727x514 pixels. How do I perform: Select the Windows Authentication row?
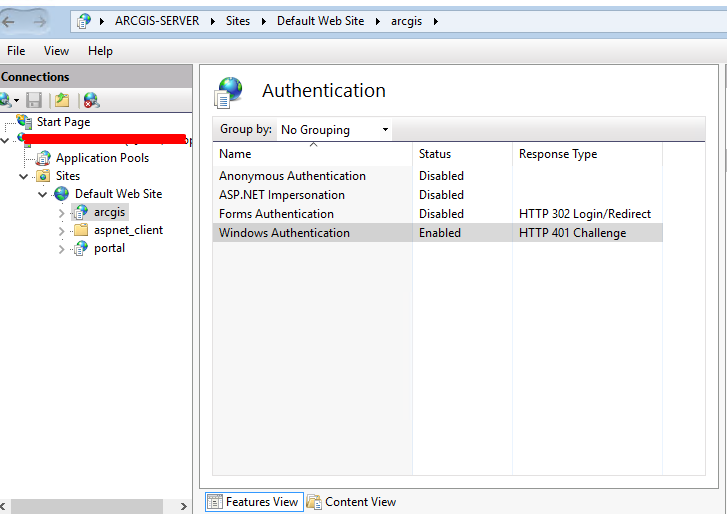click(x=438, y=233)
